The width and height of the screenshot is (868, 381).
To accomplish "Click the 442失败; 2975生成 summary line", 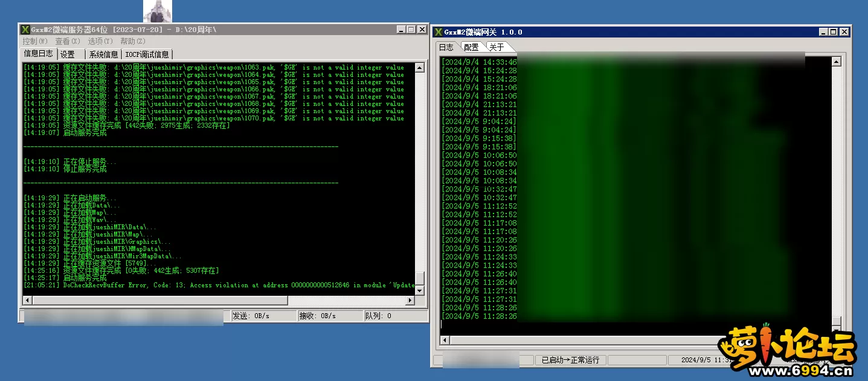I will click(126, 126).
